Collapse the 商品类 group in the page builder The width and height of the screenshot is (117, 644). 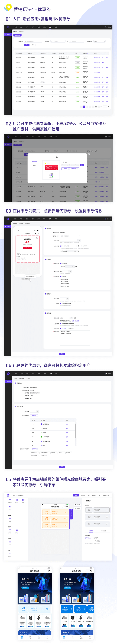click(7, 516)
